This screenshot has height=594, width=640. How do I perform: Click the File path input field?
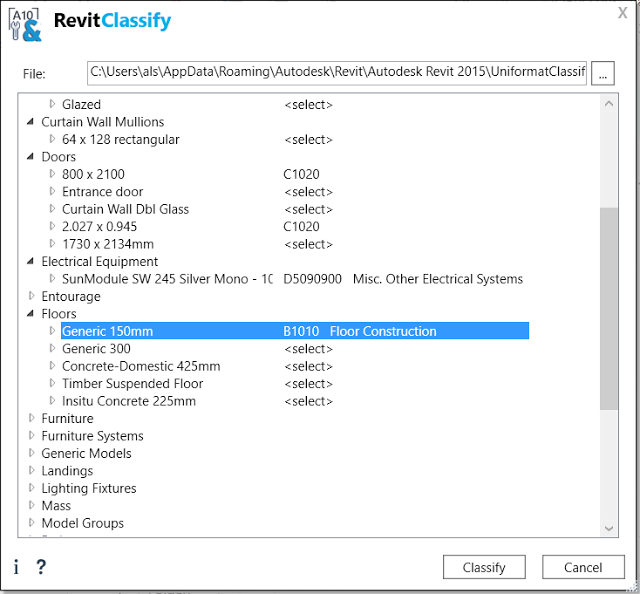[337, 73]
